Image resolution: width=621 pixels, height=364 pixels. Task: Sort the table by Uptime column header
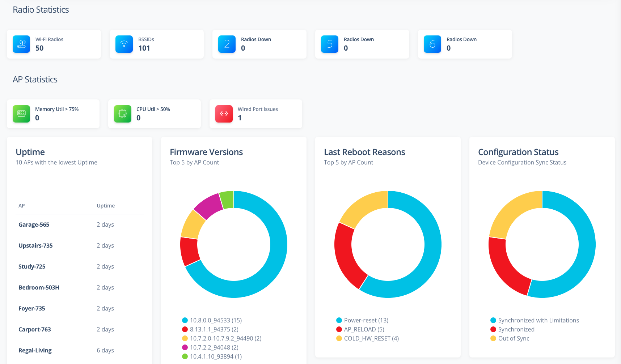106,206
